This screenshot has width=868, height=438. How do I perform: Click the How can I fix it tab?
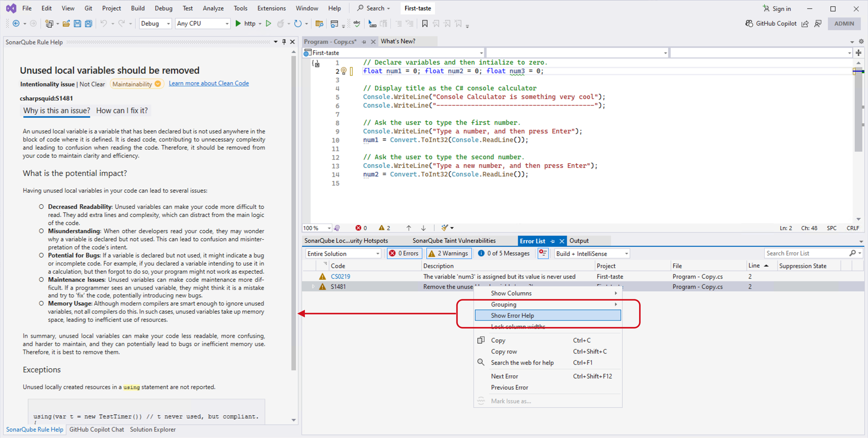[122, 110]
